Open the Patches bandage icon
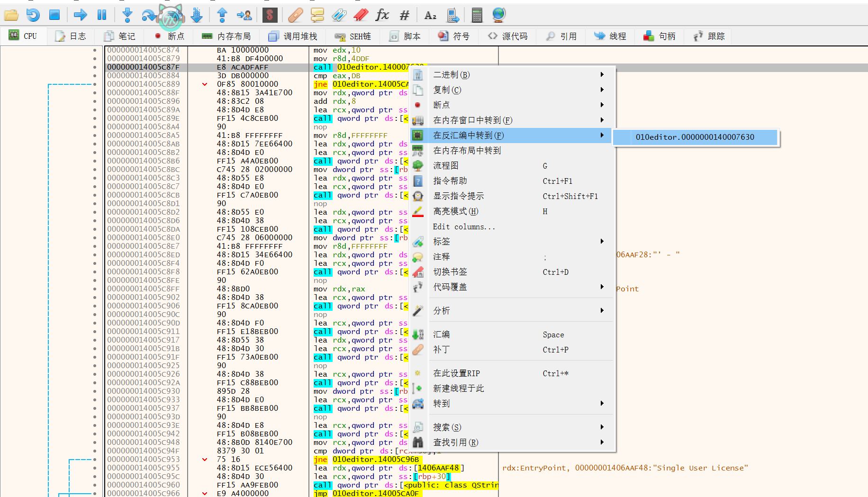 (295, 15)
